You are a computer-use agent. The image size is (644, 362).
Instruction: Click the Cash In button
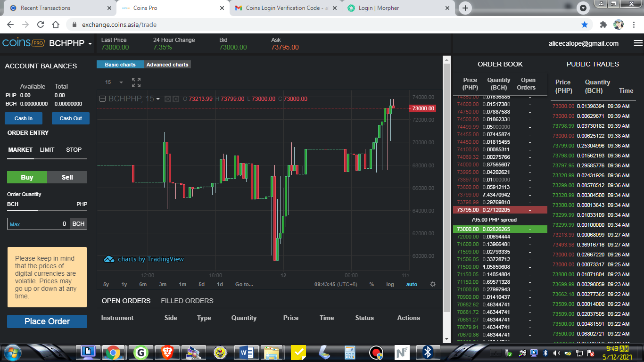pos(24,118)
